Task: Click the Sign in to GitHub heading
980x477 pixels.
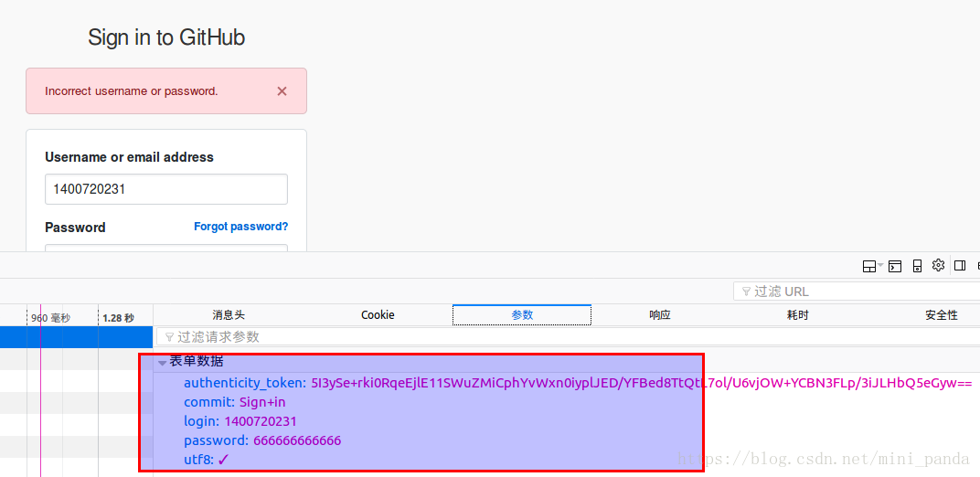Action: 166,37
